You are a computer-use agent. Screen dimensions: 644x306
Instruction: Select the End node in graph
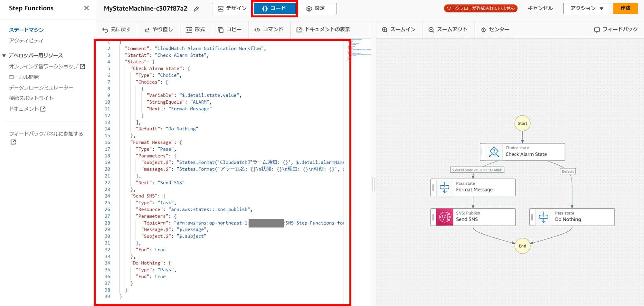[522, 246]
